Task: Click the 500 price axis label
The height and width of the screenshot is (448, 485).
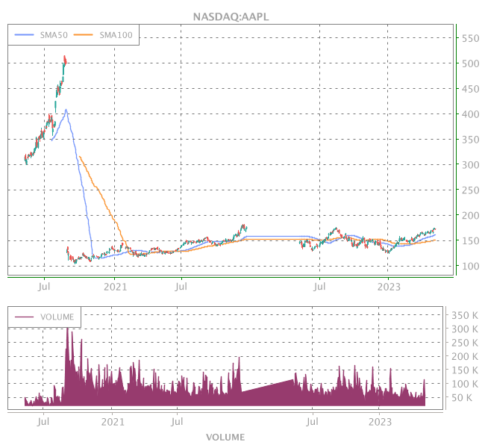Action: pos(471,63)
